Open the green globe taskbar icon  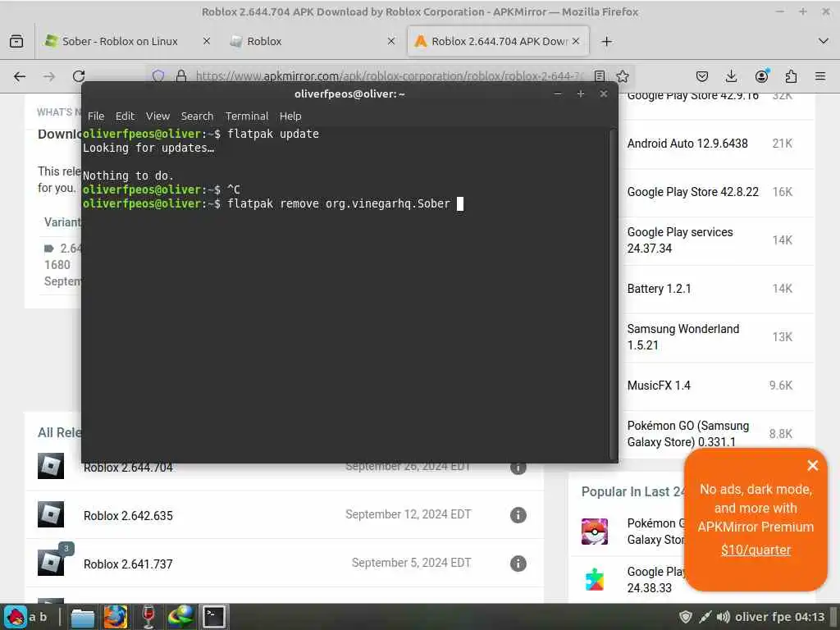pos(180,617)
